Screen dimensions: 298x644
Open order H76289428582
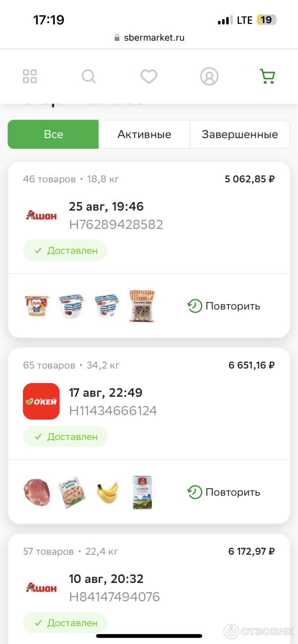pyautogui.click(x=116, y=225)
